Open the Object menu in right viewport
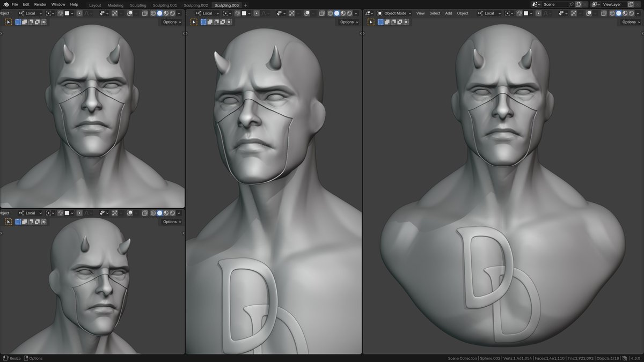644x362 pixels. (463, 13)
